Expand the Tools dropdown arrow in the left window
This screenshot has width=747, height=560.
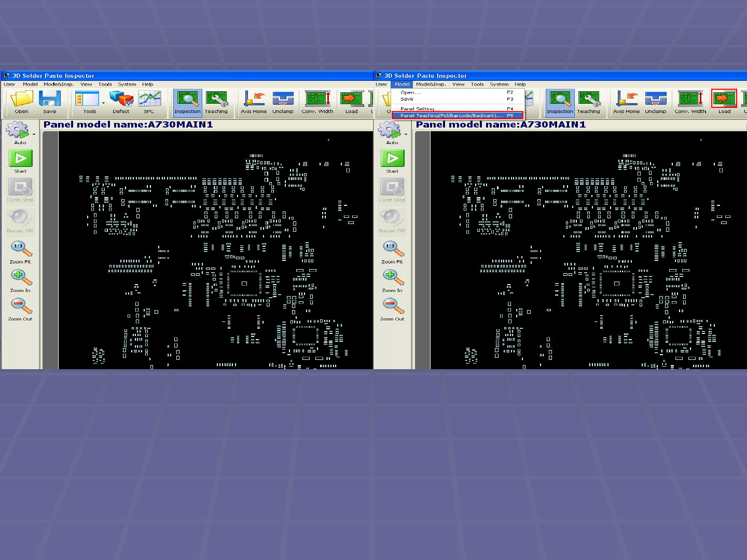click(103, 103)
